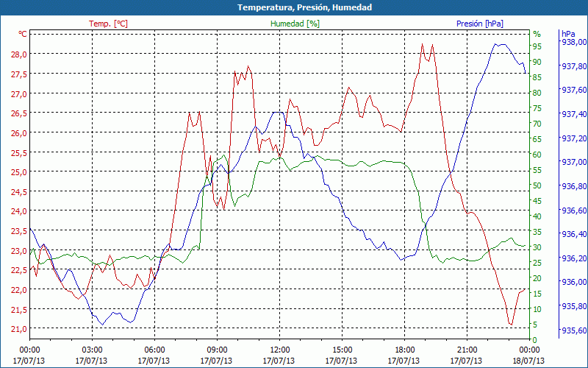Click the 35 humidity axis value
This screenshot has width=588, height=368.
tap(537, 232)
